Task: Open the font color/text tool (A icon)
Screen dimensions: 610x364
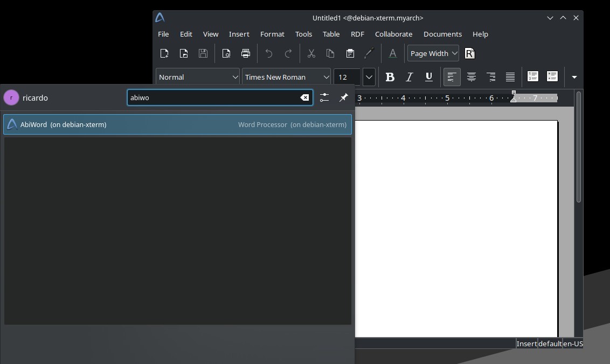Action: (x=393, y=53)
